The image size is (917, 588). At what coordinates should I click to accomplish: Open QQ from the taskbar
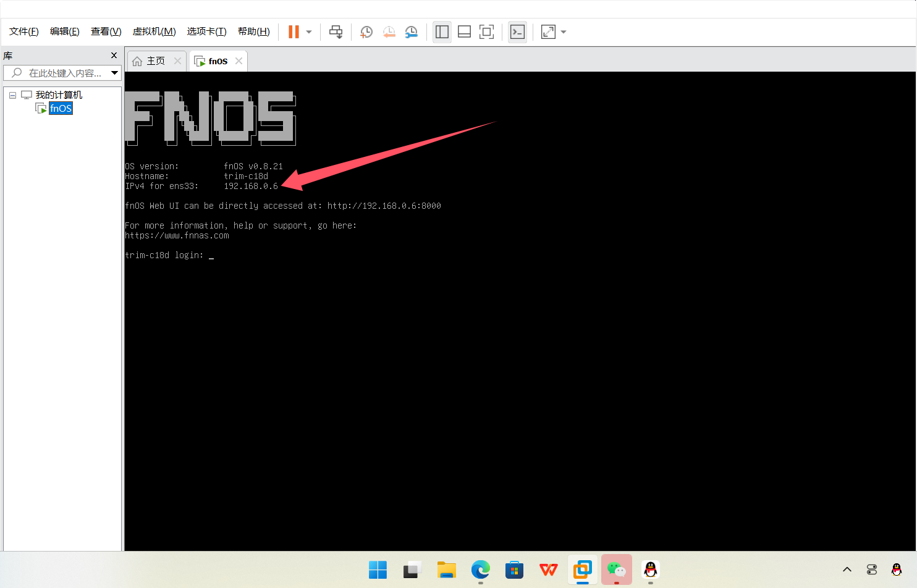(651, 569)
